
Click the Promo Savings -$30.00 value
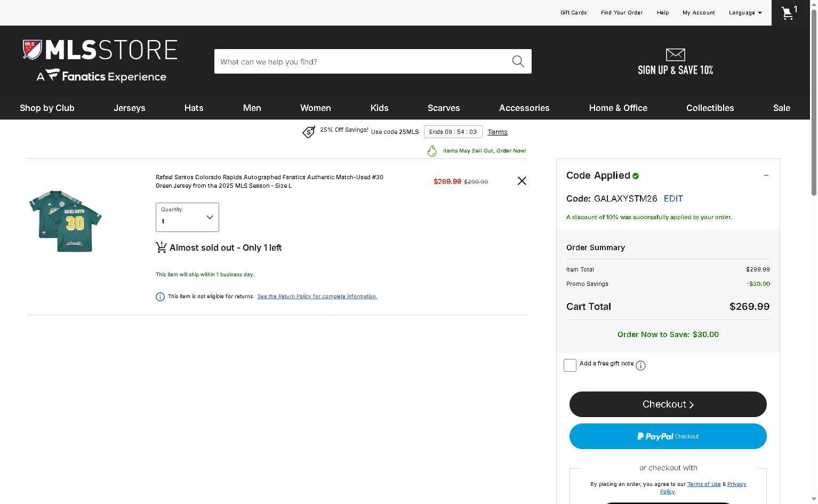(758, 284)
